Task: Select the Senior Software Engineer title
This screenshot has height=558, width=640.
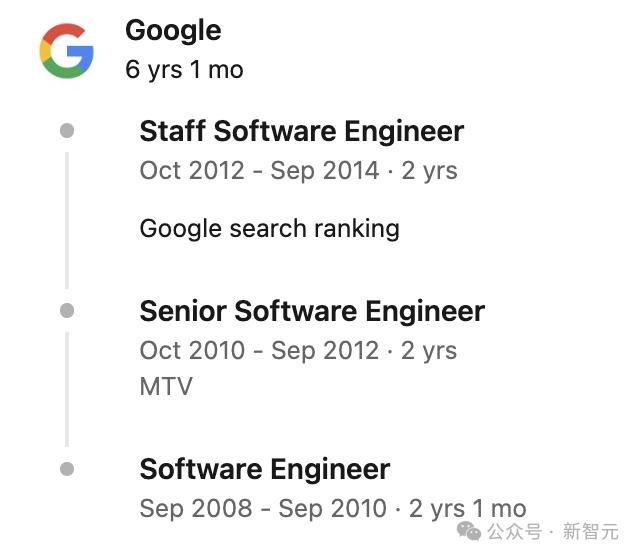Action: [312, 311]
